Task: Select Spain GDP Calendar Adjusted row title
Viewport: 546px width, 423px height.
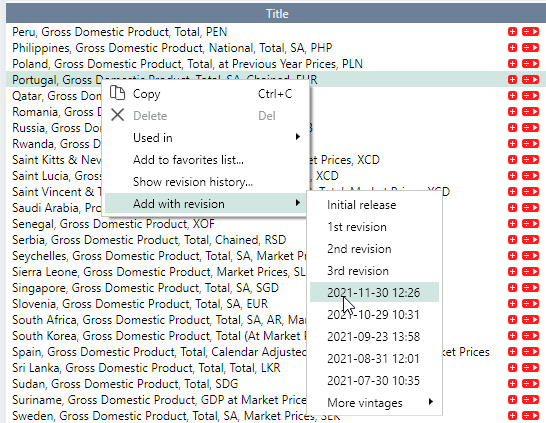Action: tap(159, 352)
